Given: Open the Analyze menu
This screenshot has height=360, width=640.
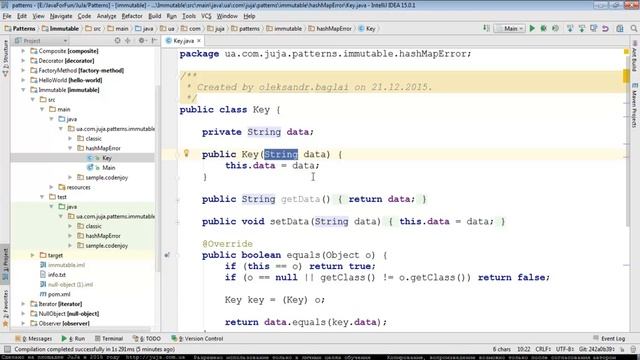Looking at the screenshot, I should (107, 16).
